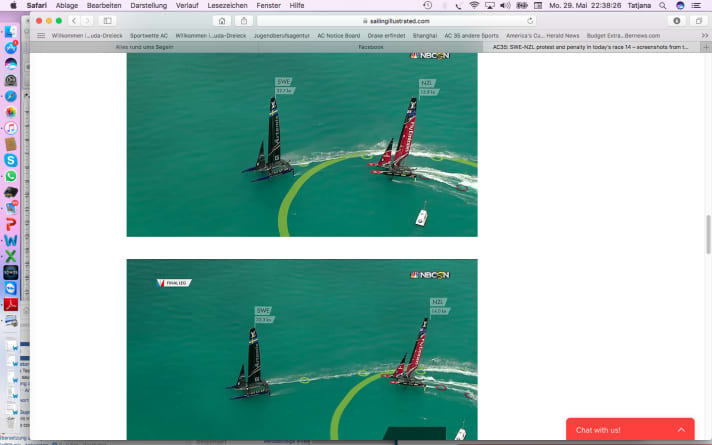This screenshot has height=445, width=712.
Task: Show all tabs overview button
Action: (x=699, y=21)
